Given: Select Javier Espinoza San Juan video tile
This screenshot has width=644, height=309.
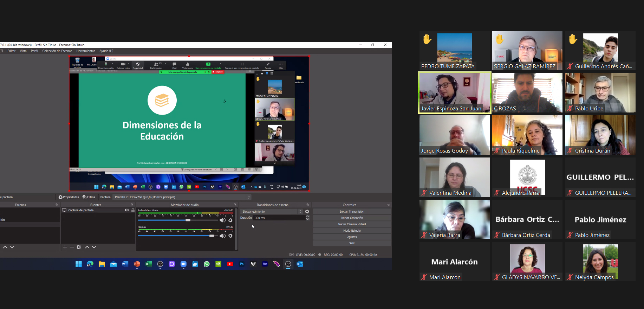Looking at the screenshot, I should [x=454, y=93].
